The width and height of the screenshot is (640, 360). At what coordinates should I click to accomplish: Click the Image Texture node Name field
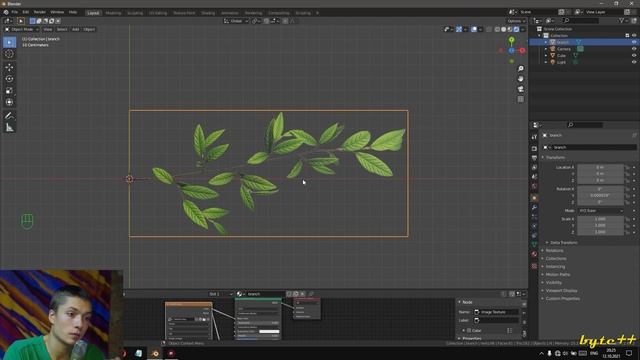coord(496,312)
